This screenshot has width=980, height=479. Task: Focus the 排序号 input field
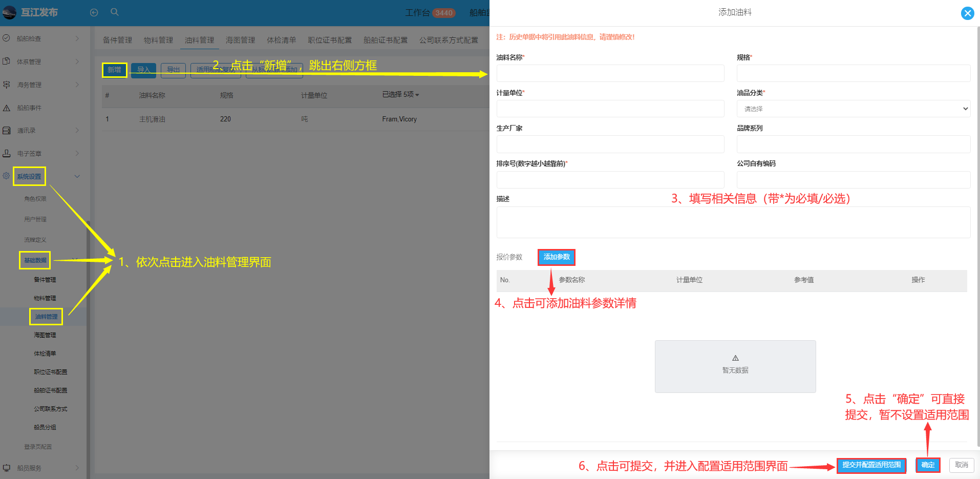pyautogui.click(x=610, y=179)
